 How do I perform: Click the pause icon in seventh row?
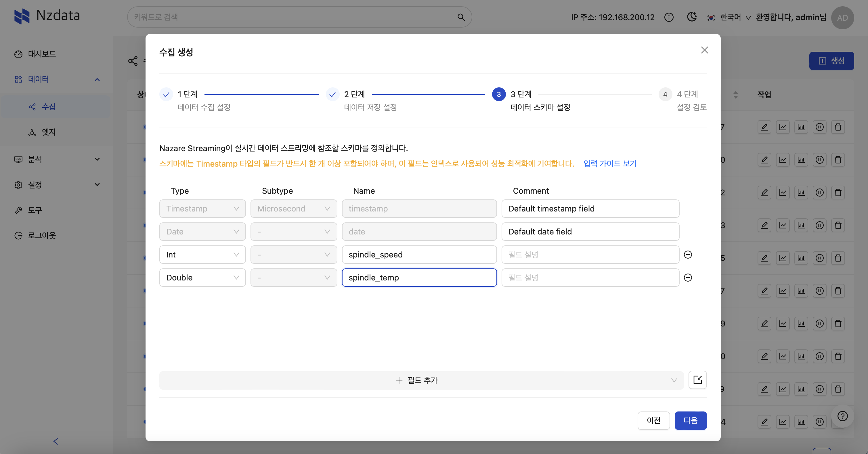tap(819, 324)
